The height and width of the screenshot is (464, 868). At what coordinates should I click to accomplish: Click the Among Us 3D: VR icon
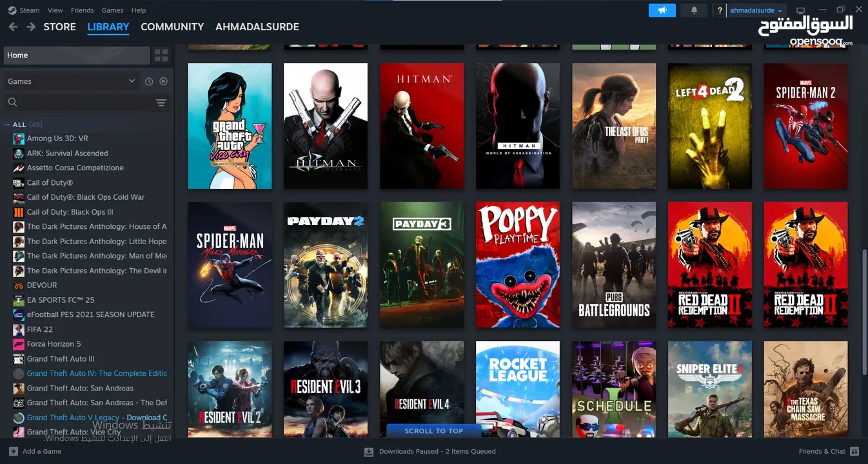pyautogui.click(x=19, y=139)
